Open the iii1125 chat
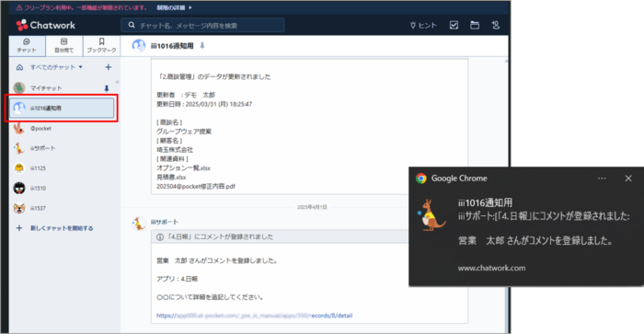Image resolution: width=644 pixels, height=334 pixels. (x=62, y=168)
